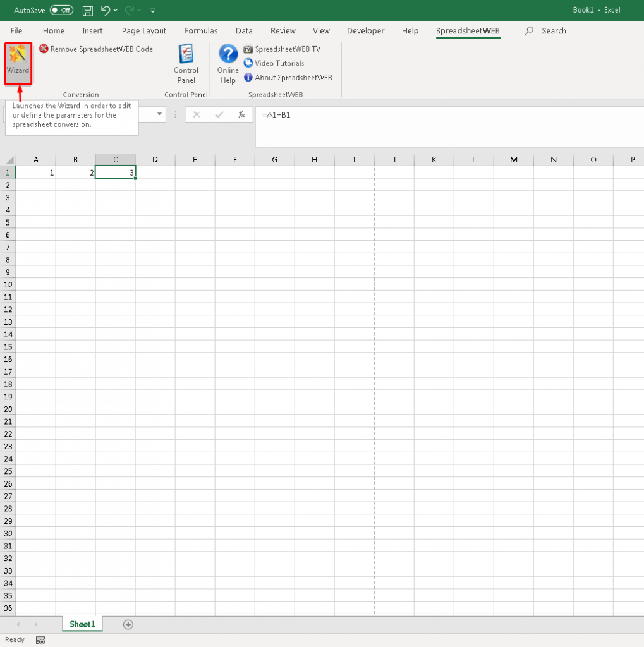Select the SpreadsheetWEB ribbon tab

click(x=468, y=31)
